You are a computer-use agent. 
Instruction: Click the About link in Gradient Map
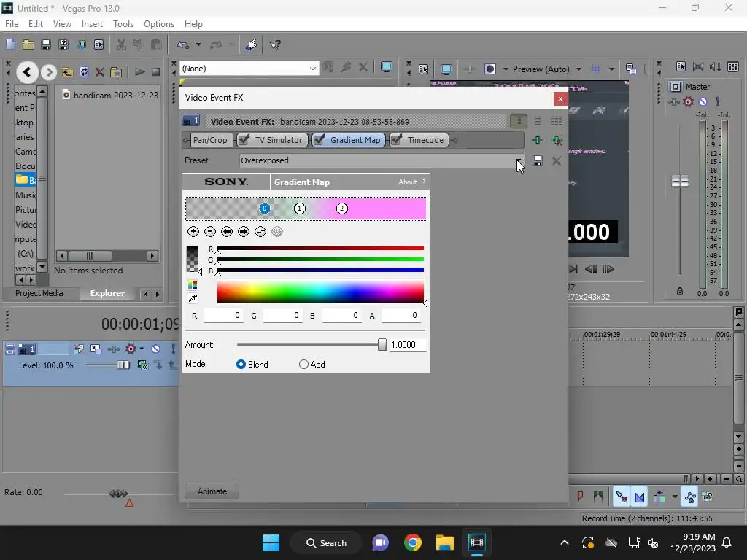pos(407,182)
